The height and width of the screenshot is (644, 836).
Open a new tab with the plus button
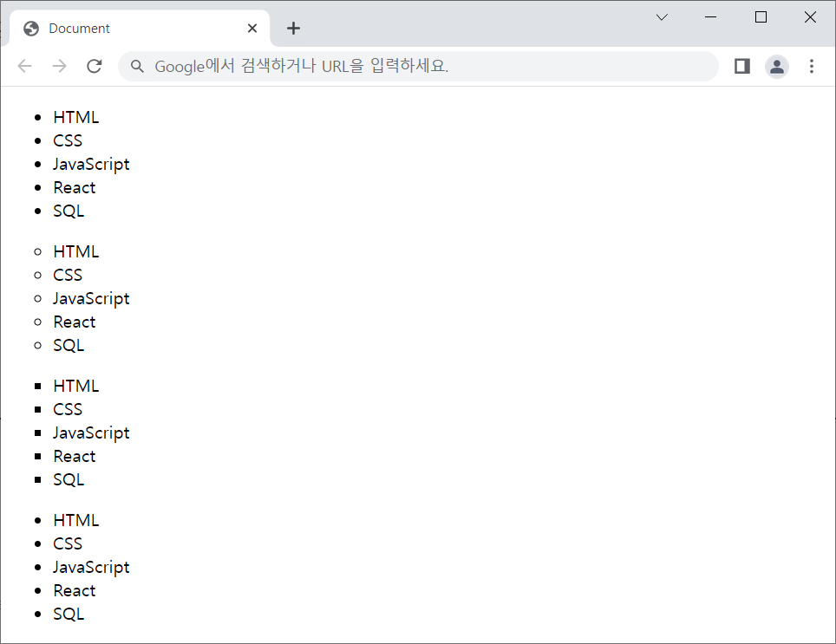293,29
